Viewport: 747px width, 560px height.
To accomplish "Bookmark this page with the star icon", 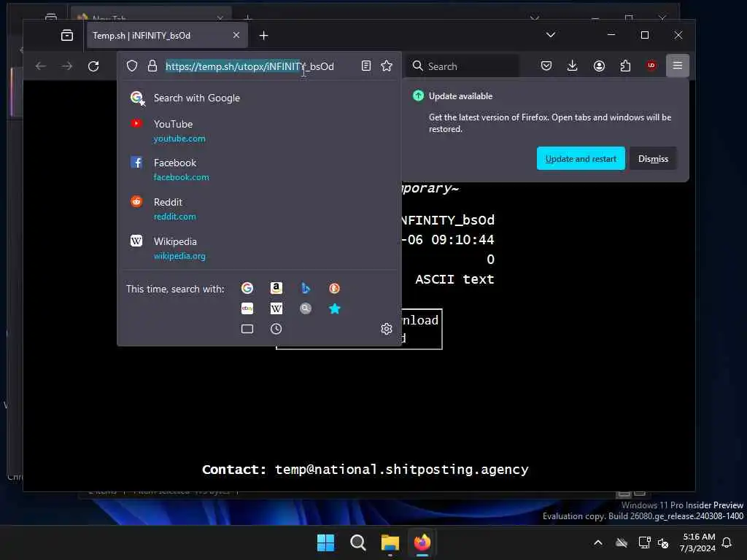I will click(x=387, y=66).
